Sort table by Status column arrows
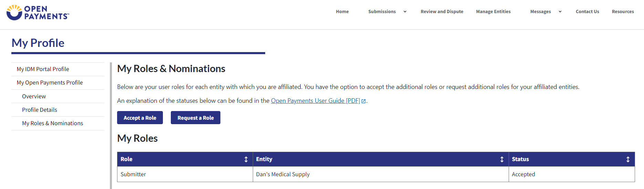Image resolution: width=644 pixels, height=189 pixels. pos(628,159)
